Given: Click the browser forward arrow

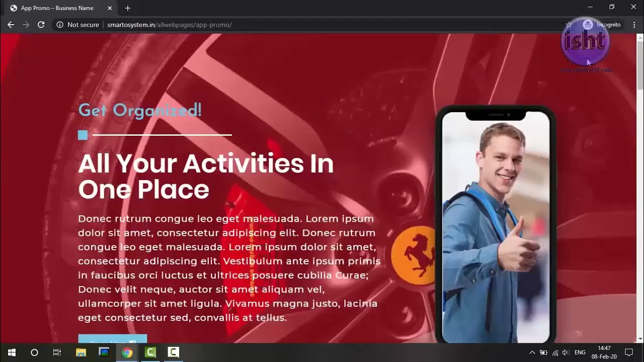Looking at the screenshot, I should (x=26, y=25).
